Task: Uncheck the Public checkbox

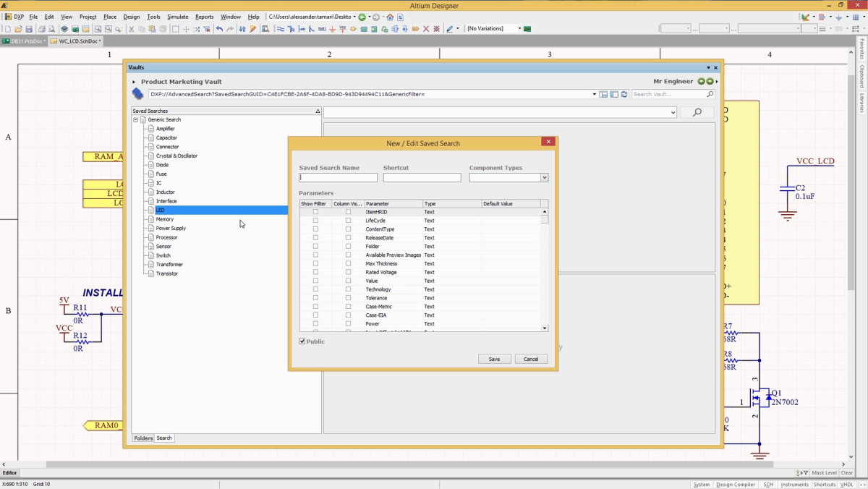Action: pyautogui.click(x=302, y=341)
